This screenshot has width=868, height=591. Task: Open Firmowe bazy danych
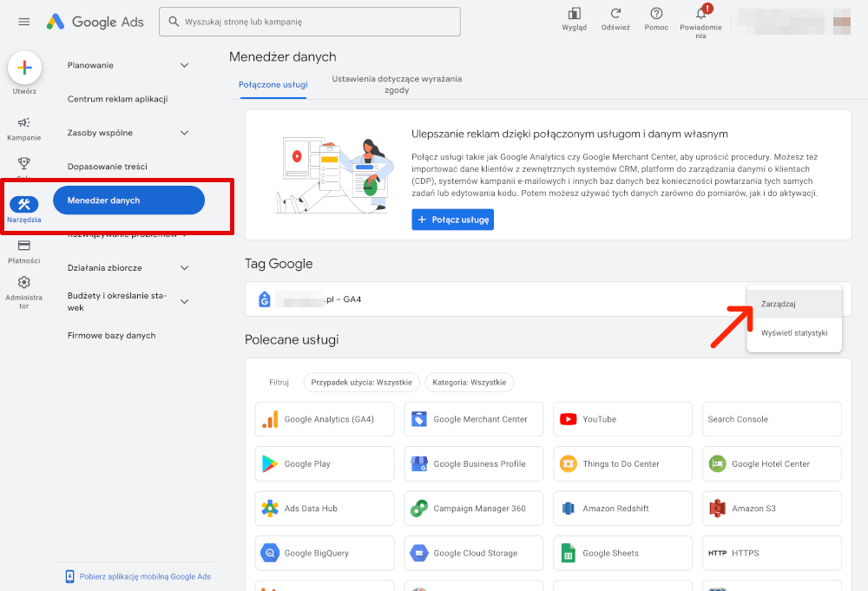111,335
